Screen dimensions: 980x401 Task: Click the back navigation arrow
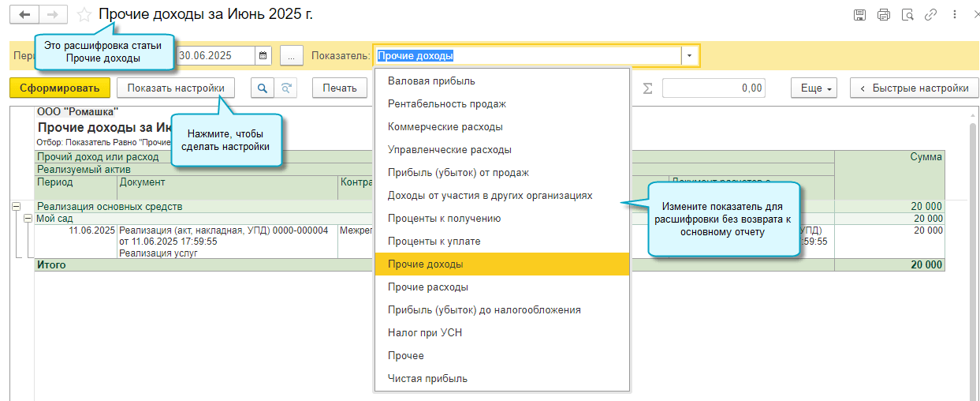(x=24, y=15)
